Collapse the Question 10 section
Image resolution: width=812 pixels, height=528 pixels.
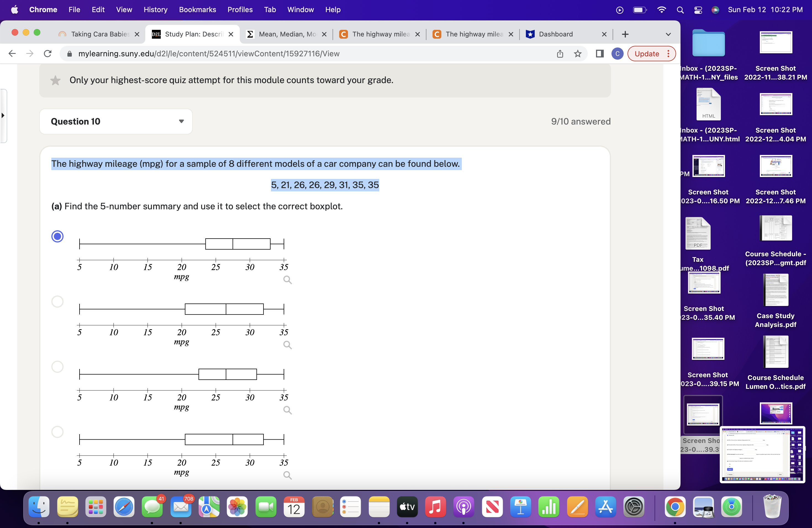pyautogui.click(x=181, y=121)
